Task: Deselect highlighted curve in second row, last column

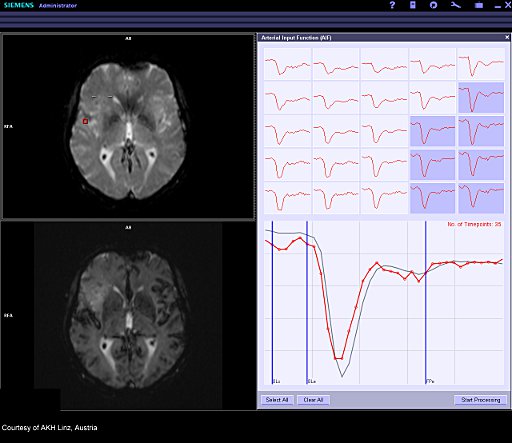Action: point(481,97)
